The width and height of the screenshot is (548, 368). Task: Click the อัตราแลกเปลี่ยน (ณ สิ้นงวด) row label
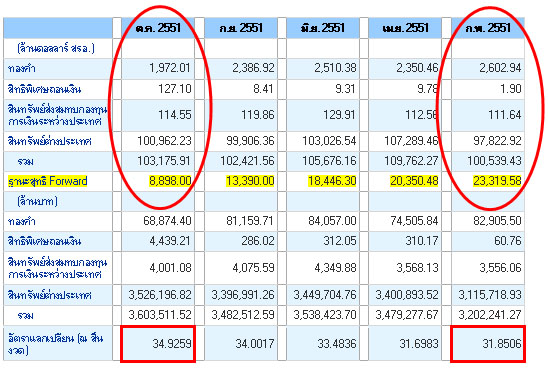tap(55, 344)
